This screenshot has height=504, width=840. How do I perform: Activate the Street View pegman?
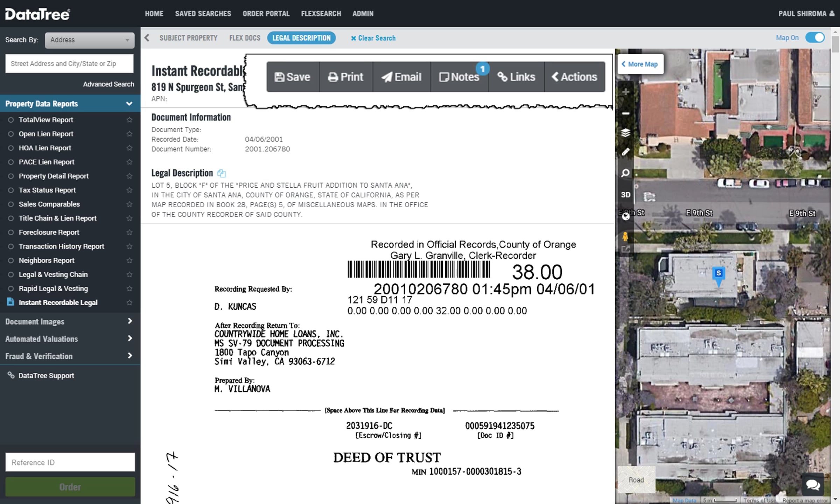[x=625, y=237]
